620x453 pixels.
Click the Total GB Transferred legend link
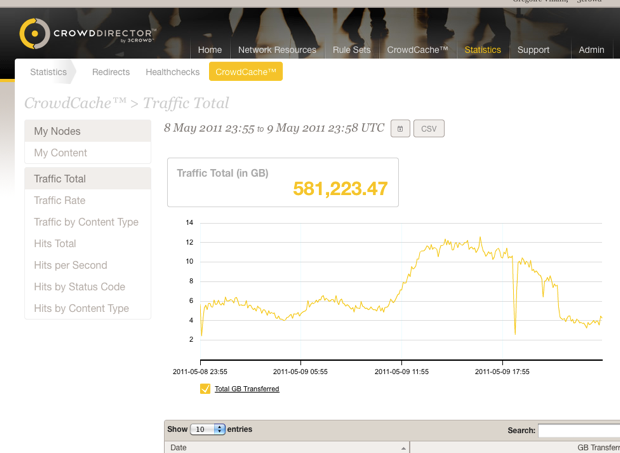[247, 389]
